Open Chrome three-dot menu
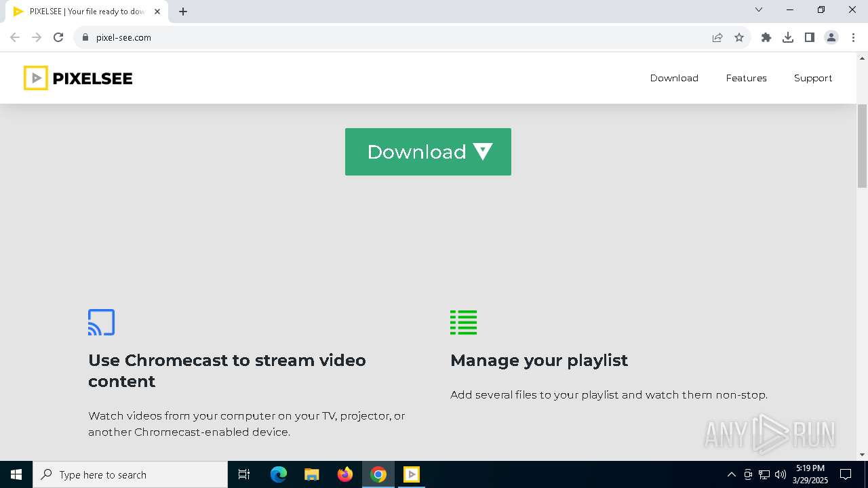The height and width of the screenshot is (488, 868). pos(853,37)
